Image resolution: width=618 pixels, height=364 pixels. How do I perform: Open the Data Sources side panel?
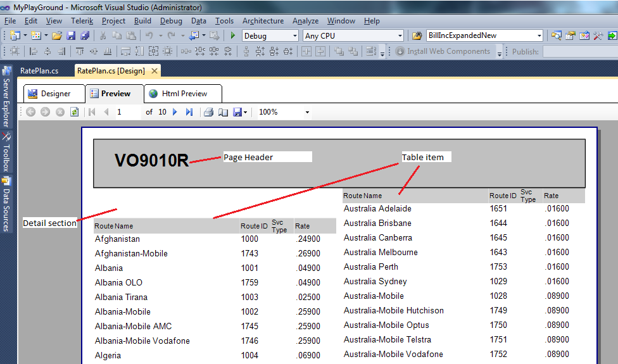coord(6,204)
